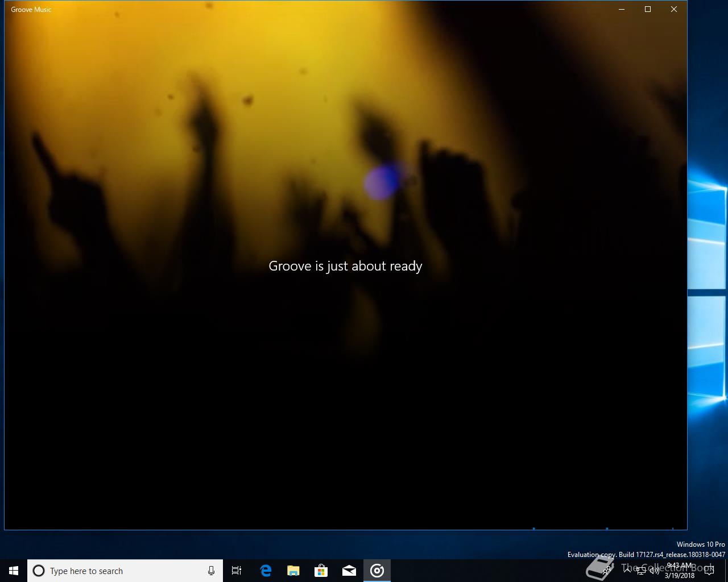The width and height of the screenshot is (728, 582).
Task: Open File Explorer from the taskbar
Action: (293, 571)
